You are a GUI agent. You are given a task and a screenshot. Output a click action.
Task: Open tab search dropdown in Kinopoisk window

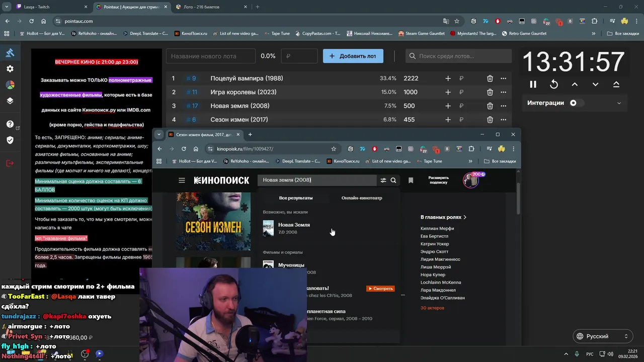point(159,134)
